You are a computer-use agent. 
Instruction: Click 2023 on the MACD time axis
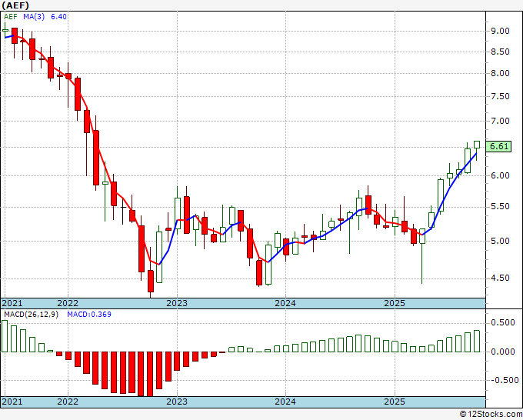(177, 402)
